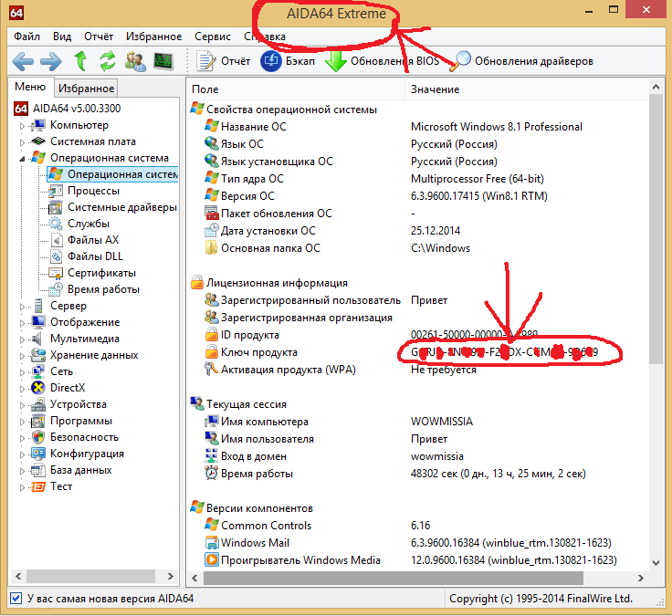The image size is (672, 616).
Task: Click the DirectX yellow X icon
Action: coord(38,388)
